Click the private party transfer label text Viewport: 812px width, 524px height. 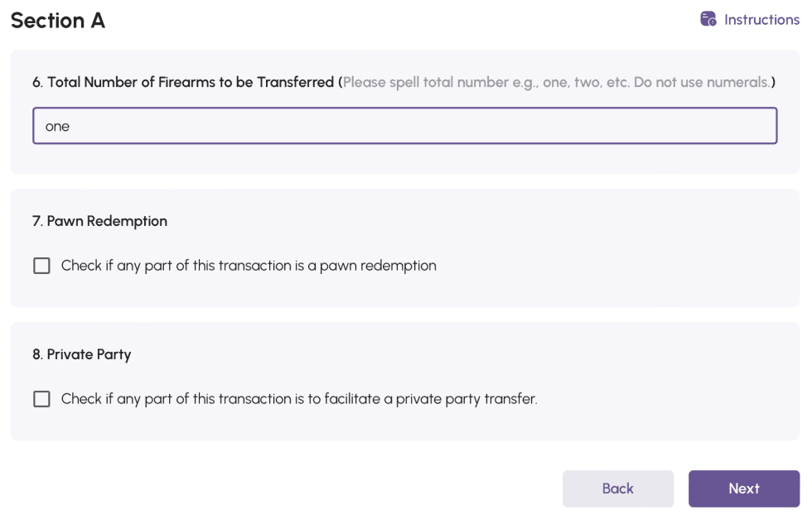[x=299, y=399]
